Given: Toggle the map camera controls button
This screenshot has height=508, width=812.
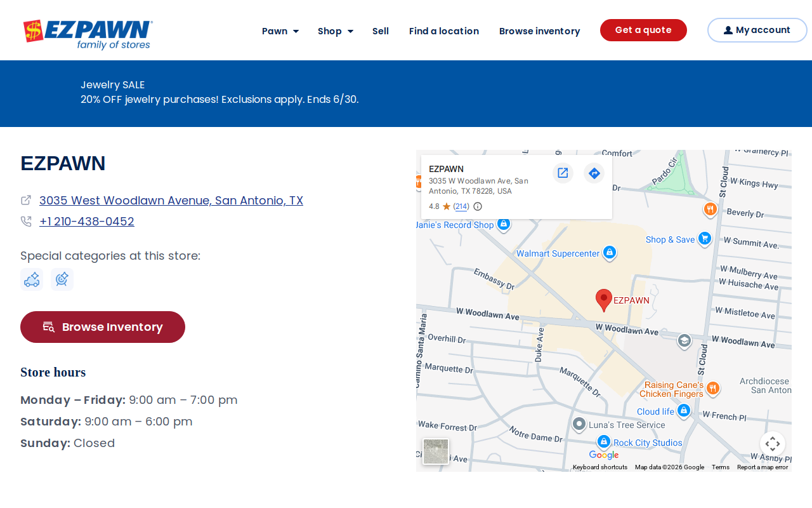Looking at the screenshot, I should [x=773, y=444].
